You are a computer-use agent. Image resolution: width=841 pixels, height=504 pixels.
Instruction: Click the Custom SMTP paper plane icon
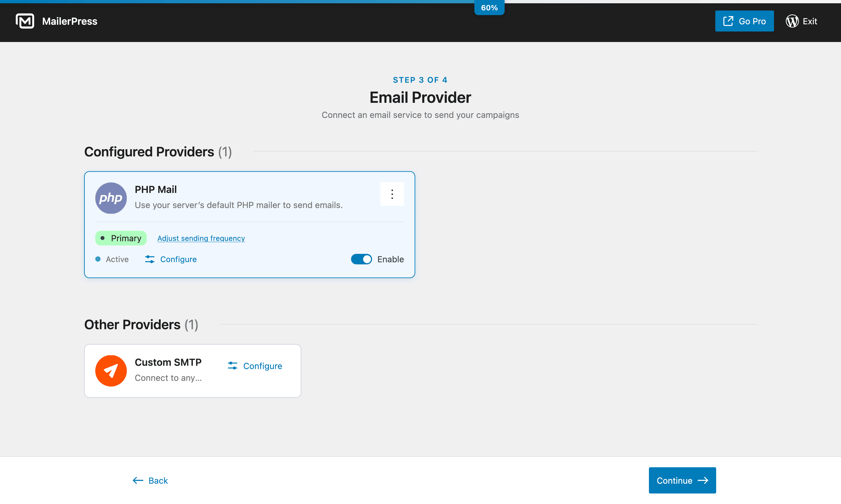point(111,371)
